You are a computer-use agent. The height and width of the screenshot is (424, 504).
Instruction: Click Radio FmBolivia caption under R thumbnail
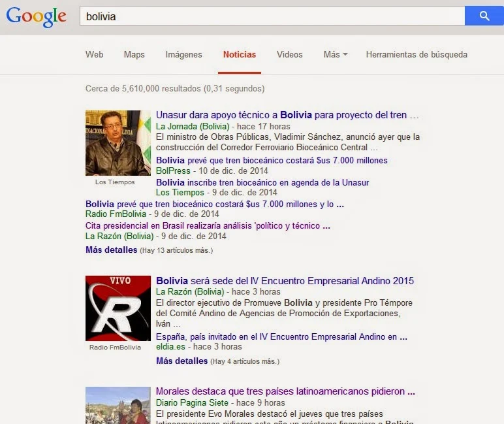pyautogui.click(x=115, y=348)
